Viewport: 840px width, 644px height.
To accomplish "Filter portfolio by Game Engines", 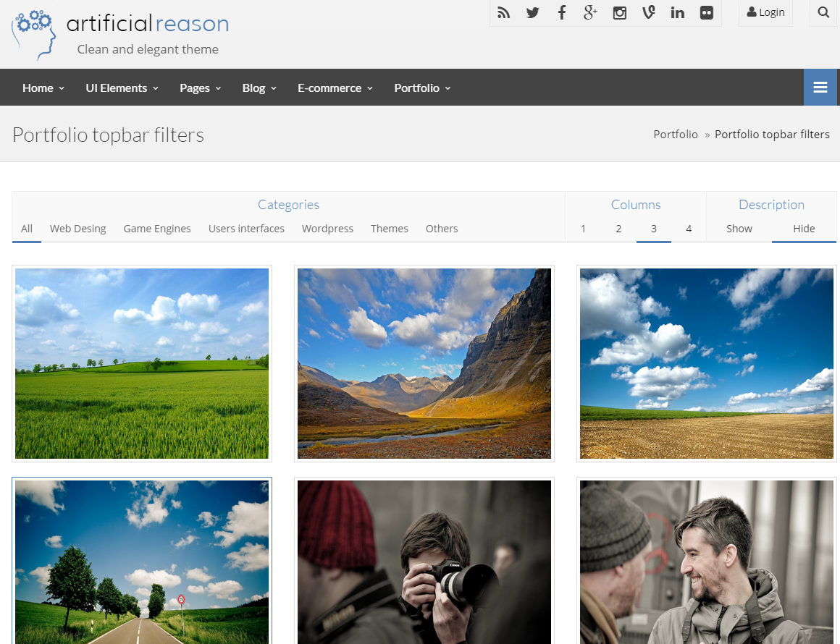I will coord(157,229).
